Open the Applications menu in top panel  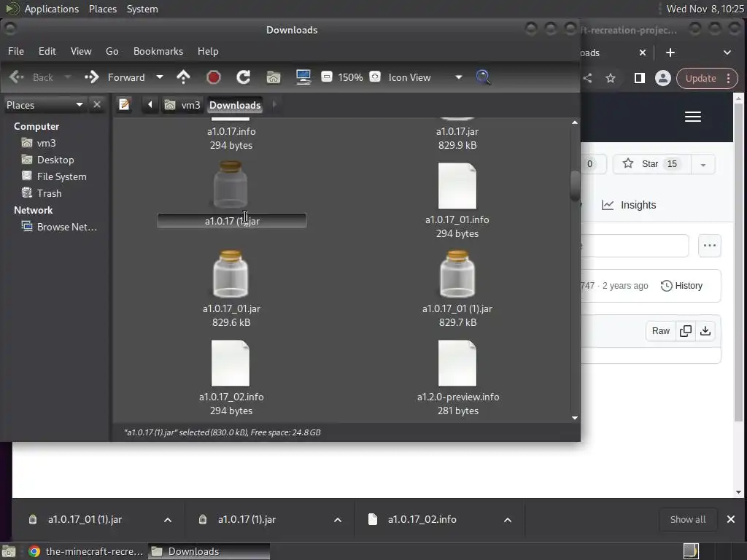pyautogui.click(x=52, y=9)
